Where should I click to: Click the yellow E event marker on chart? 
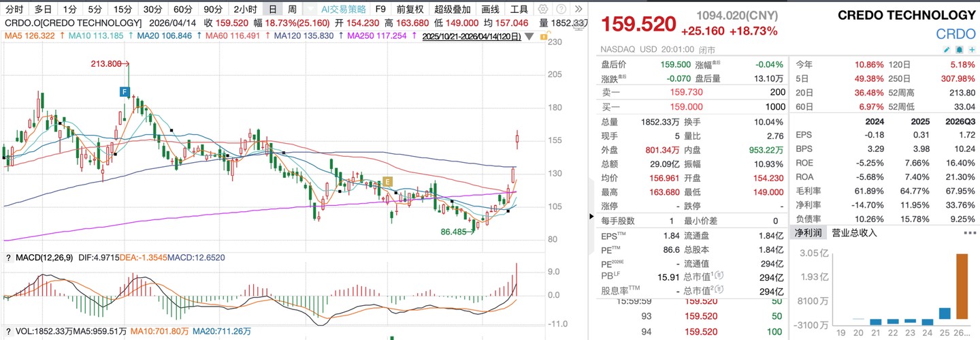388,181
